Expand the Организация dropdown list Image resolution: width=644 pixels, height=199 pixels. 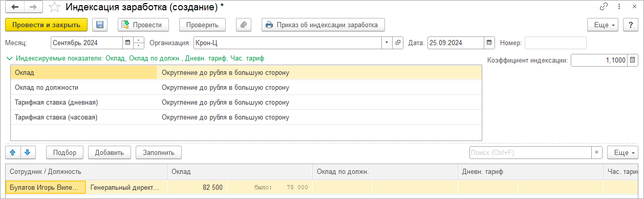tap(387, 43)
